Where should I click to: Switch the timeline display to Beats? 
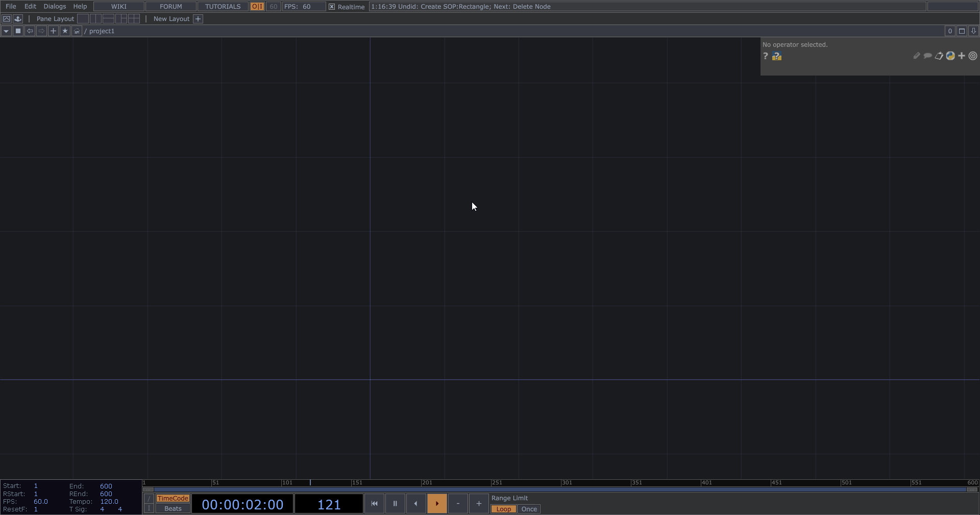(x=173, y=509)
